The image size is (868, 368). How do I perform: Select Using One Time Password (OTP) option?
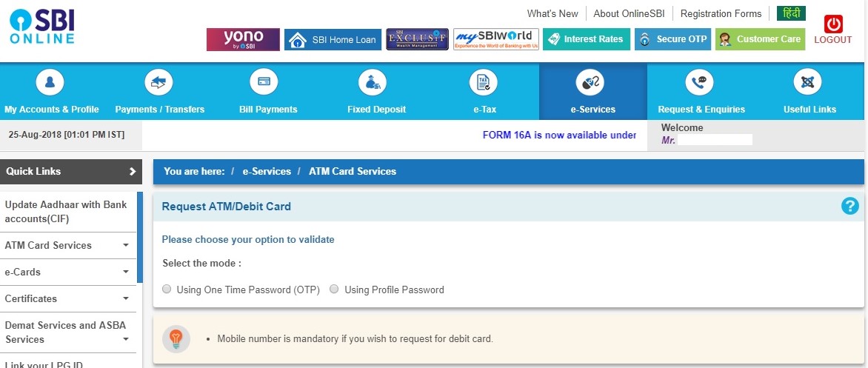tap(167, 289)
